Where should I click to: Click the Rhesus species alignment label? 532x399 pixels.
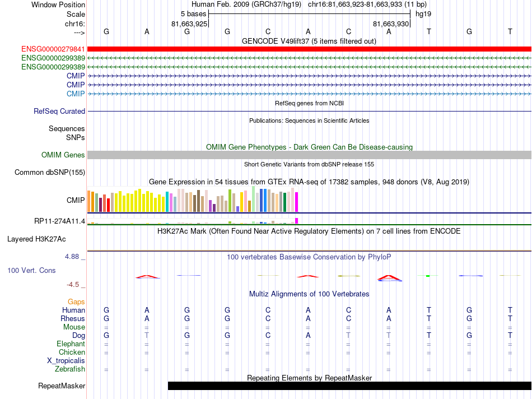point(73,318)
